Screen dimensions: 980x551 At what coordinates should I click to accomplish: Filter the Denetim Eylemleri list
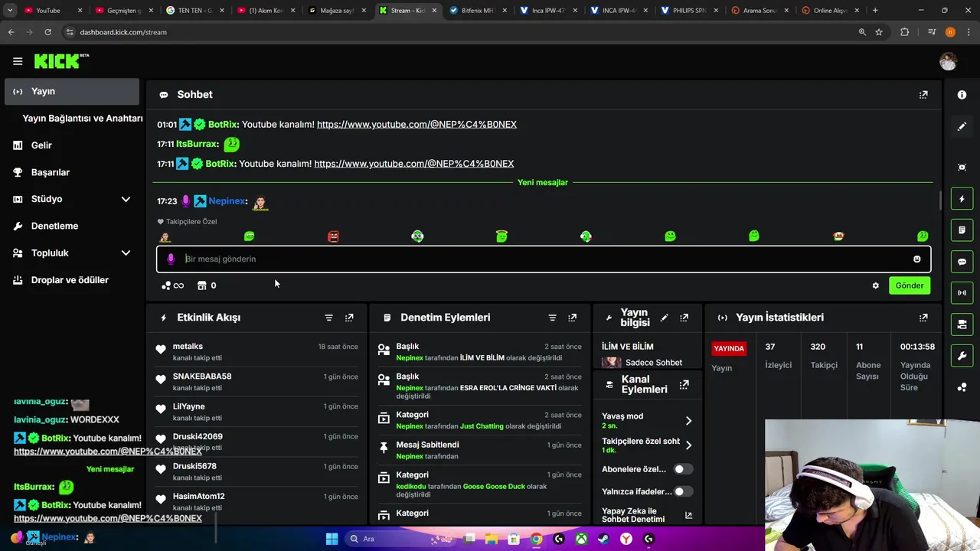[552, 318]
